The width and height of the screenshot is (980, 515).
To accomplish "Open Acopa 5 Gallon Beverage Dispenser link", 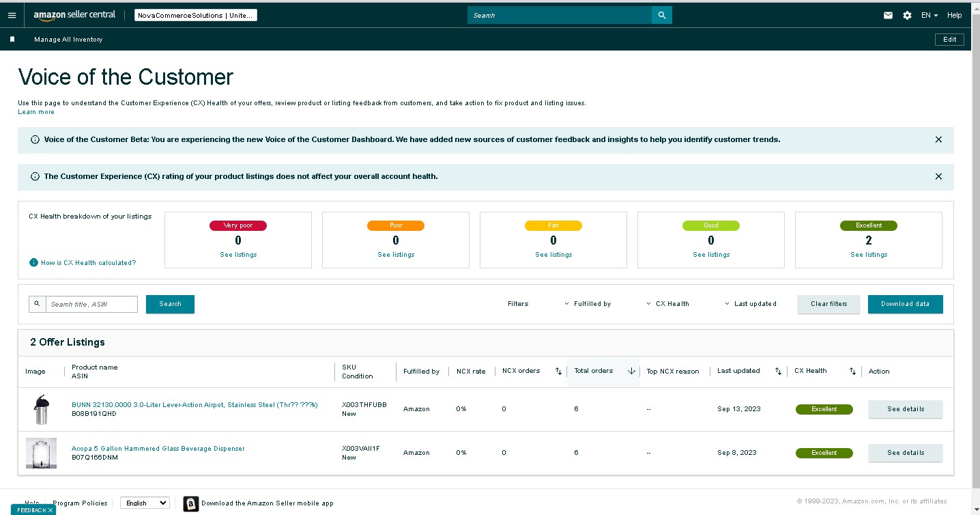I will tap(158, 449).
